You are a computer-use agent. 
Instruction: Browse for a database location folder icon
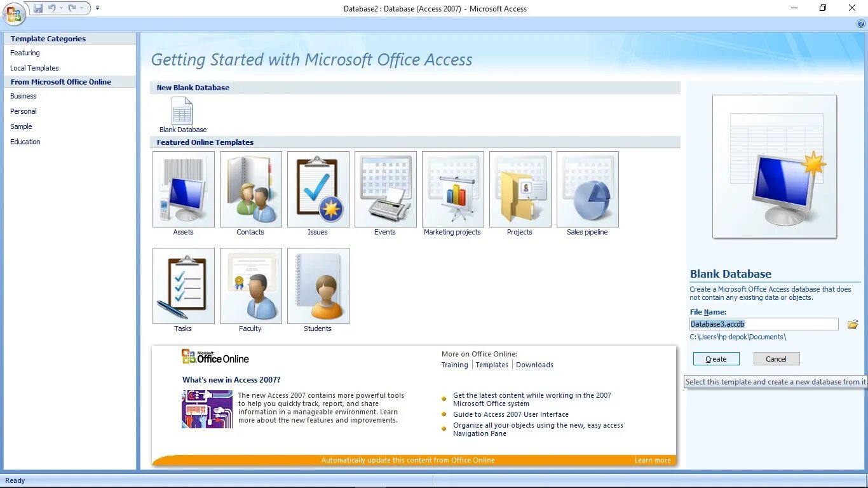(x=853, y=324)
